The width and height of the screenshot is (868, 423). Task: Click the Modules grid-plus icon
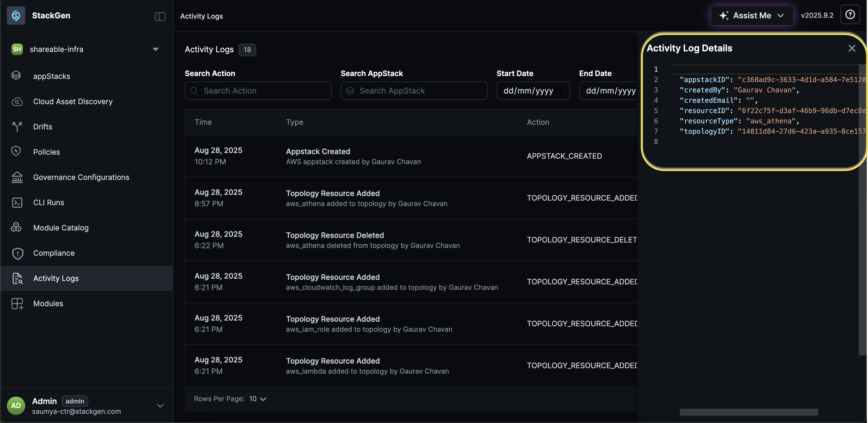[17, 304]
